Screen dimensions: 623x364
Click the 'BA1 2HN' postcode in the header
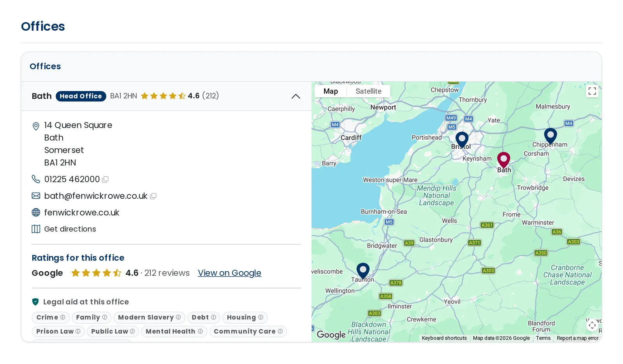[123, 96]
